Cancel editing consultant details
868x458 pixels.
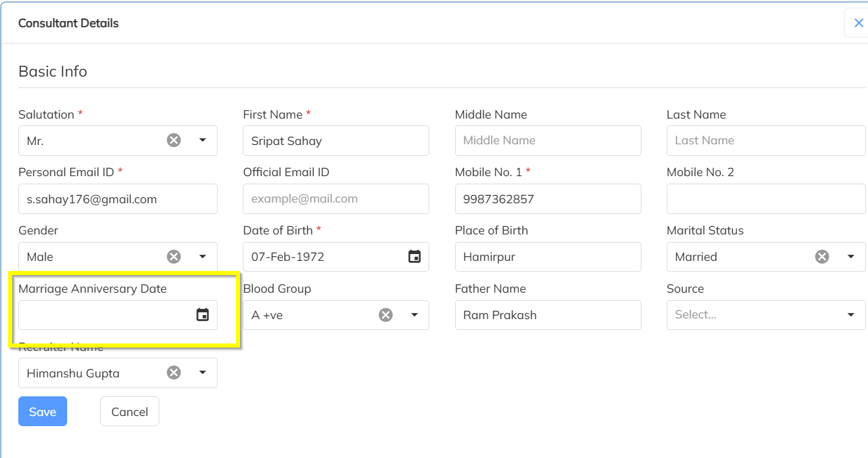tap(130, 411)
